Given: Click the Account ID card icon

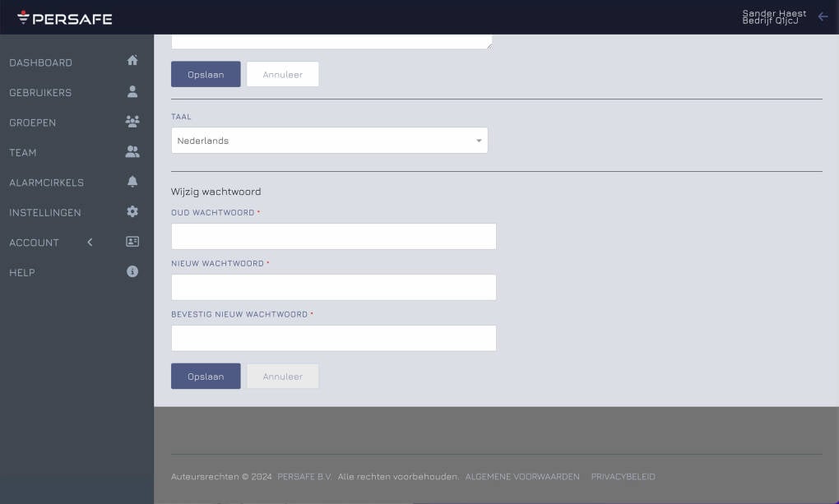Looking at the screenshot, I should click(x=132, y=241).
